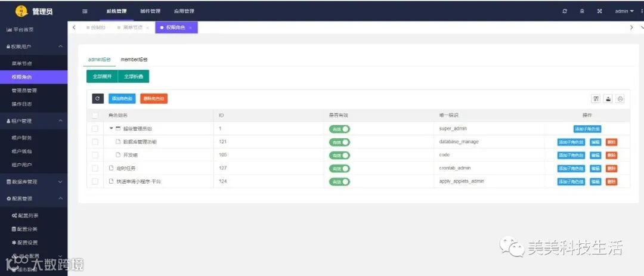Click the file icon beside 定时任务
Viewport: 644px width, 276px height.
click(111, 168)
